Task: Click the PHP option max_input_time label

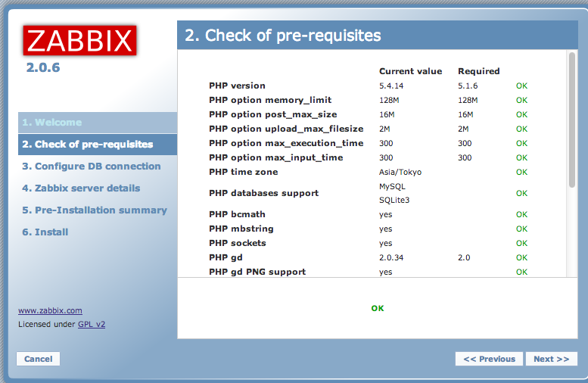Action: (275, 157)
